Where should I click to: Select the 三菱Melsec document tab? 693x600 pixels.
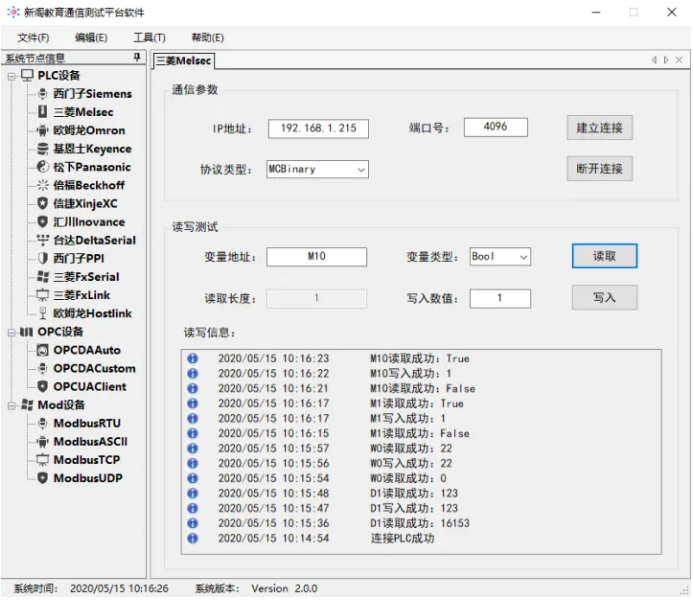[x=183, y=61]
